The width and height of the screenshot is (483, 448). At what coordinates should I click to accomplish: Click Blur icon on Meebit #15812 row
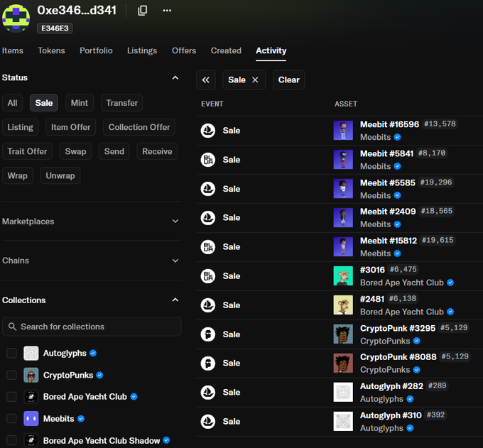click(208, 247)
